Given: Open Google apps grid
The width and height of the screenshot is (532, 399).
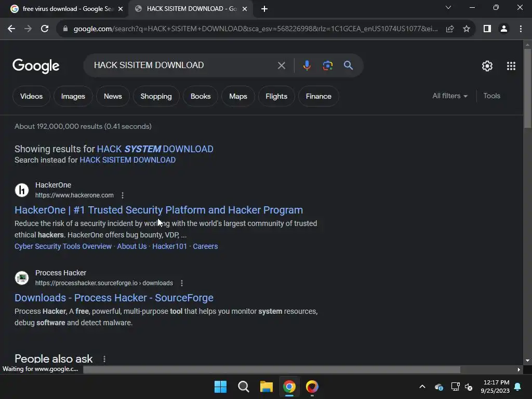Looking at the screenshot, I should click(x=511, y=66).
